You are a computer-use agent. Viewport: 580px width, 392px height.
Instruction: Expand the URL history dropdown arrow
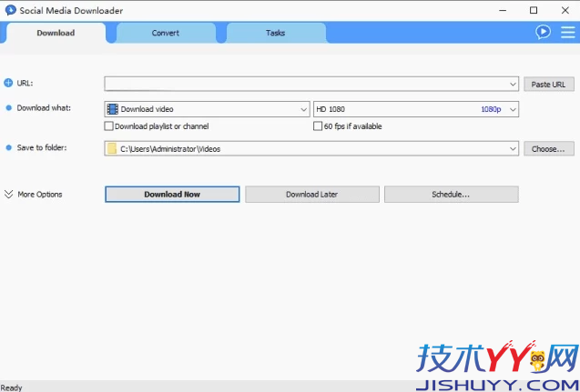[513, 85]
